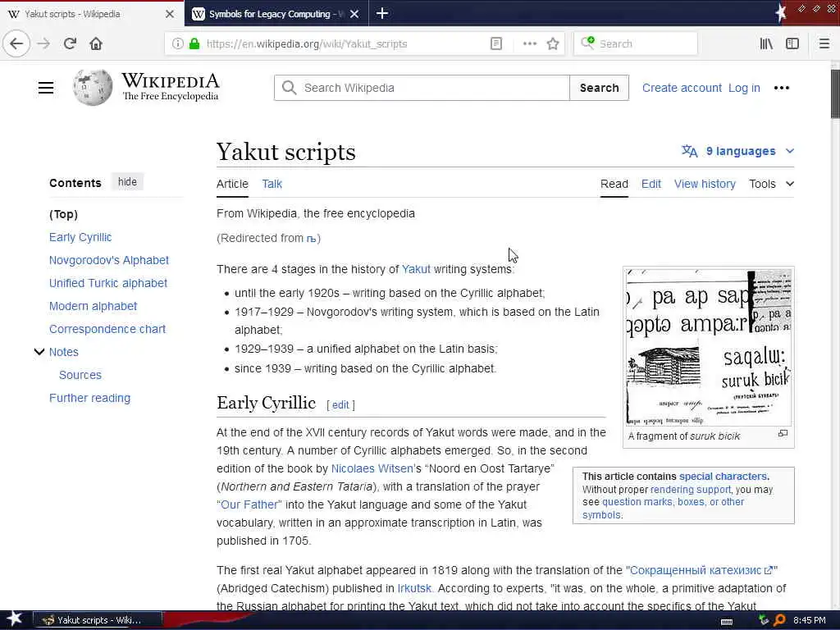
Task: Open the special characters link
Action: (x=723, y=477)
